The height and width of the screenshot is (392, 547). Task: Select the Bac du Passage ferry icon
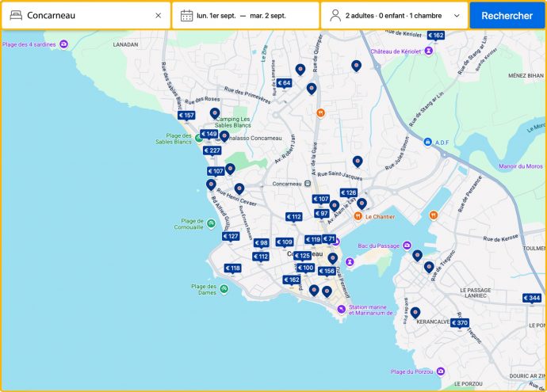(x=406, y=245)
